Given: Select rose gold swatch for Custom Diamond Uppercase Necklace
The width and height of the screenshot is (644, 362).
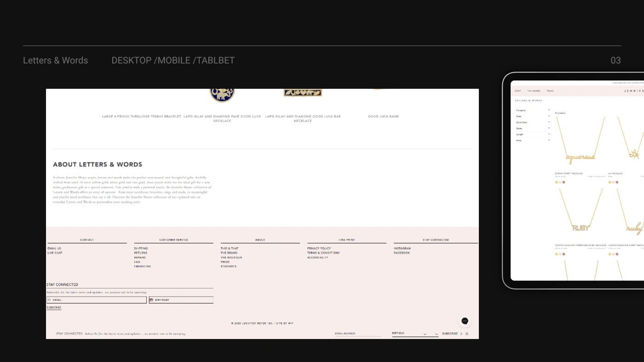Looking at the screenshot, I should coord(564,254).
